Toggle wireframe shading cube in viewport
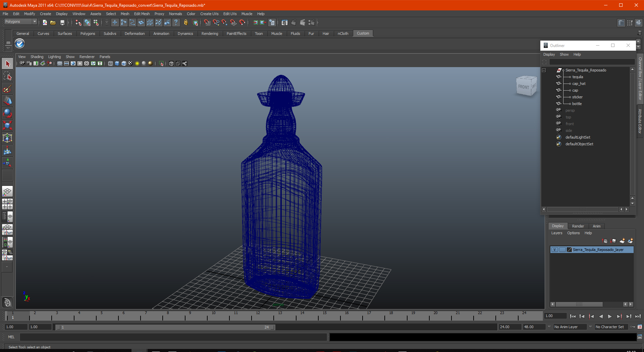Screen dimensions: 644x352 point(110,63)
